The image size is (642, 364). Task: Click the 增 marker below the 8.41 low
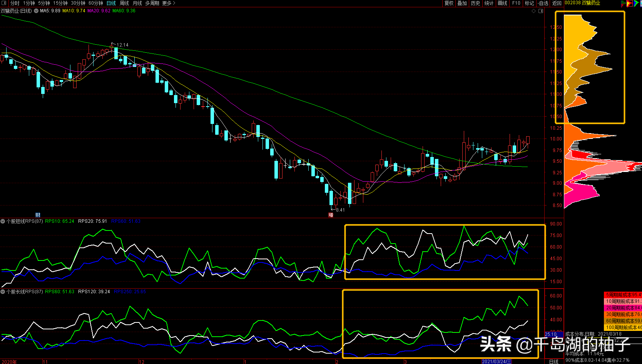(331, 215)
